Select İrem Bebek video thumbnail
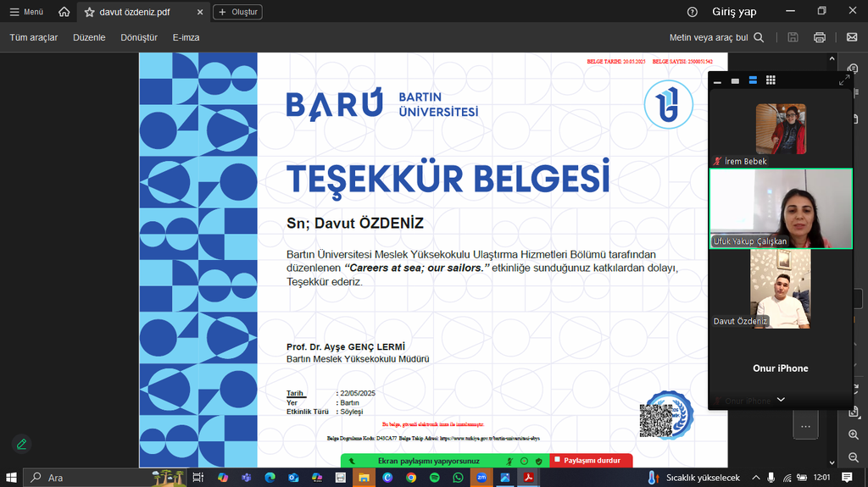The width and height of the screenshot is (868, 487). pyautogui.click(x=781, y=129)
